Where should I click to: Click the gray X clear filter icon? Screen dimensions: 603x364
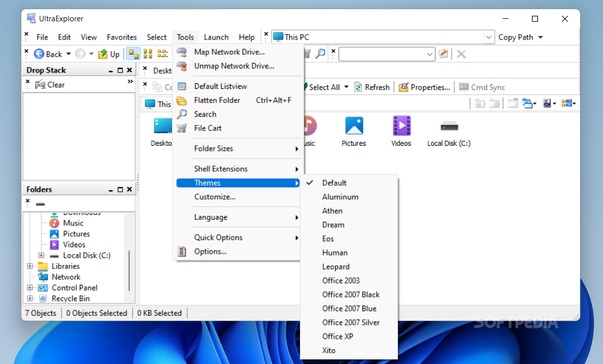pyautogui.click(x=461, y=54)
